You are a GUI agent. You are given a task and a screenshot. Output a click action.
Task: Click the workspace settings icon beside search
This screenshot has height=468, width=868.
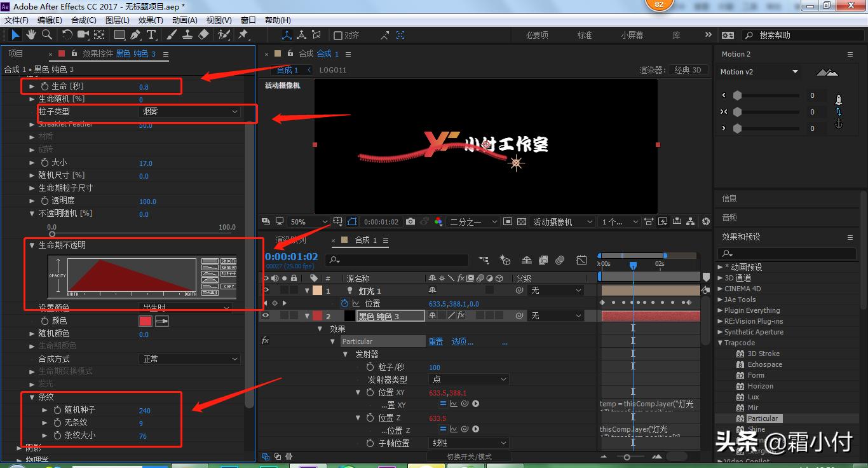[728, 36]
